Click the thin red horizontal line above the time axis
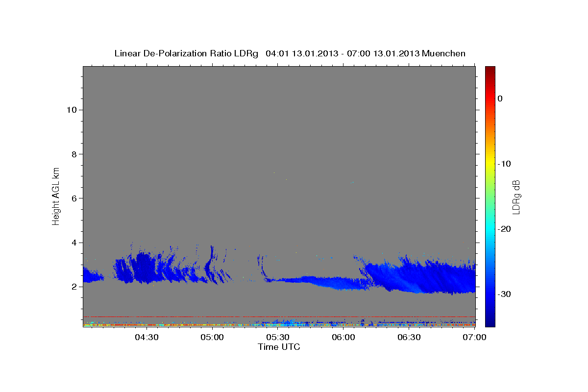588x392 pixels. pyautogui.click(x=279, y=317)
